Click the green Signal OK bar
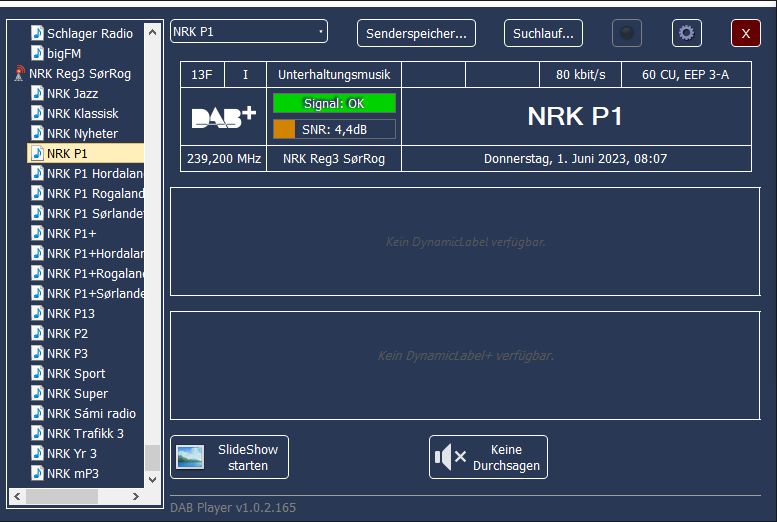The image size is (777, 522). pos(334,104)
